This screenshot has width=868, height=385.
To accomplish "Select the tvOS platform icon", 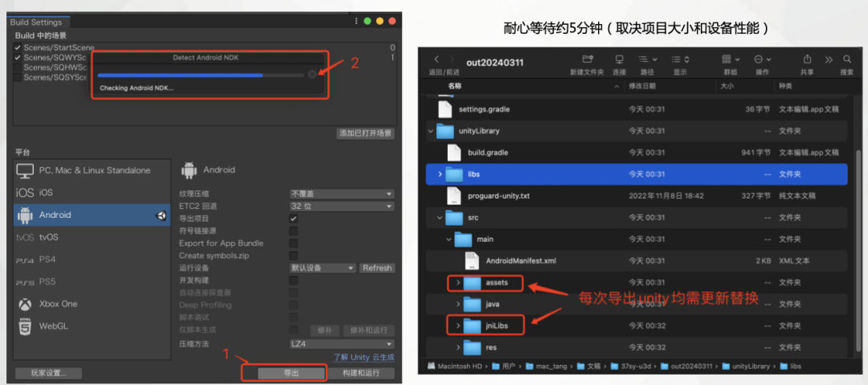I will point(25,237).
